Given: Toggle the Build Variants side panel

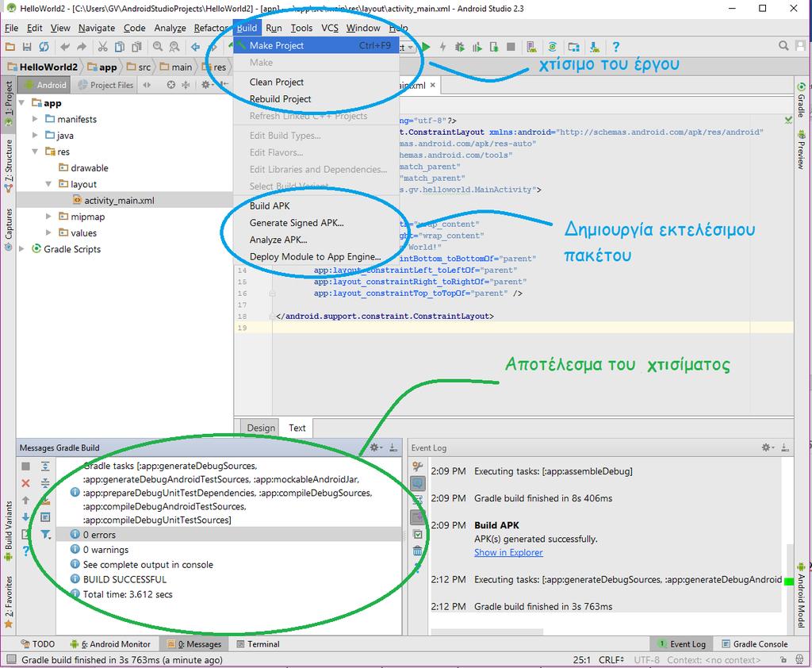Looking at the screenshot, I should click(x=8, y=531).
